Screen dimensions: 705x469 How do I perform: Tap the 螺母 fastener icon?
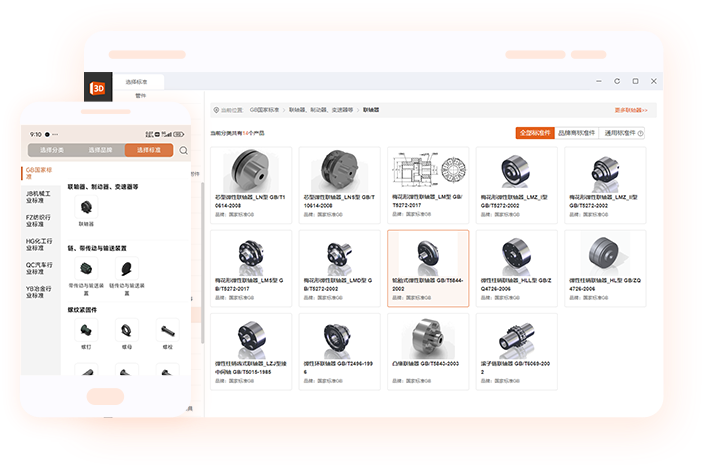[127, 330]
